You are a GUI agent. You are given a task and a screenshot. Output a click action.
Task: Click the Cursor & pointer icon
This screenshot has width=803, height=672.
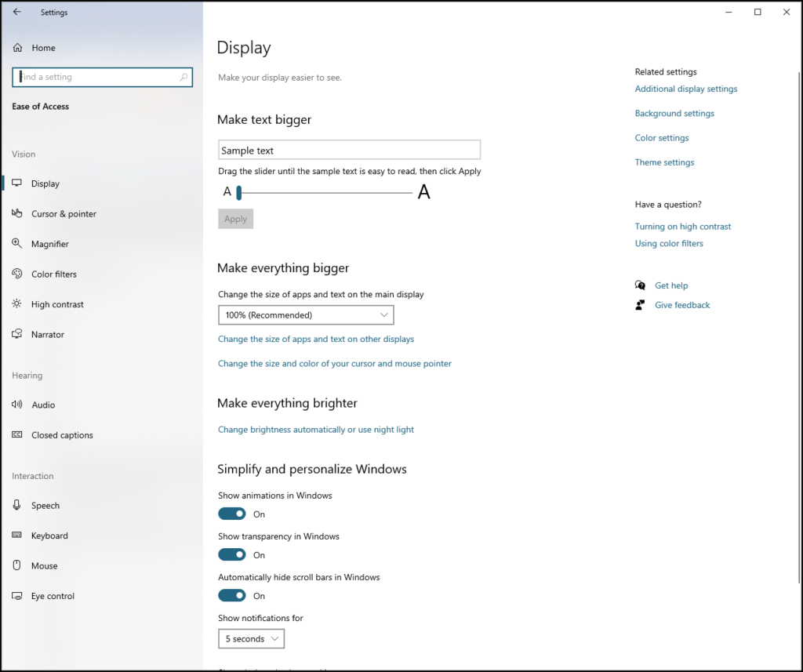tap(17, 213)
